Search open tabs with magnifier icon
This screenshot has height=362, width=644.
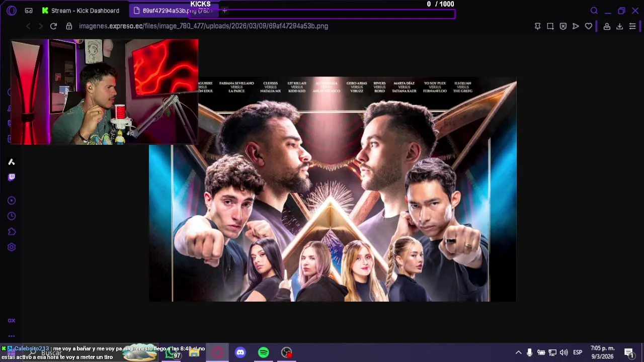pyautogui.click(x=594, y=11)
